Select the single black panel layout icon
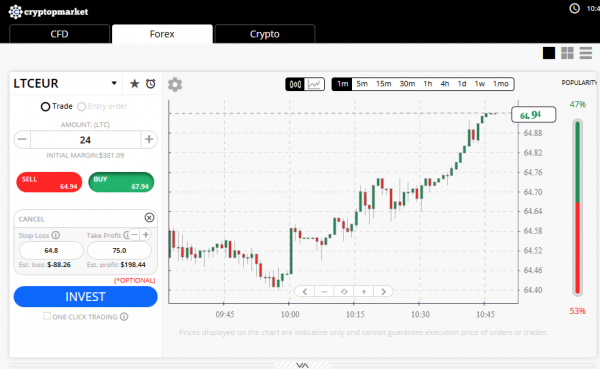 pyautogui.click(x=549, y=53)
